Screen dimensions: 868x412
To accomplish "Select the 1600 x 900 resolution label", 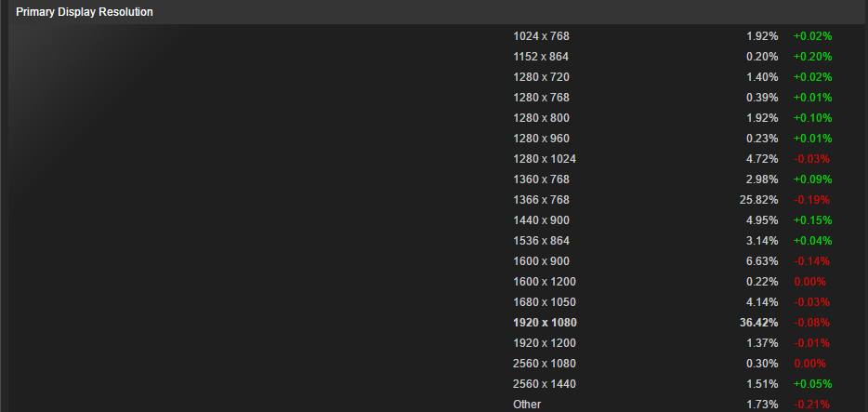I will click(541, 261).
